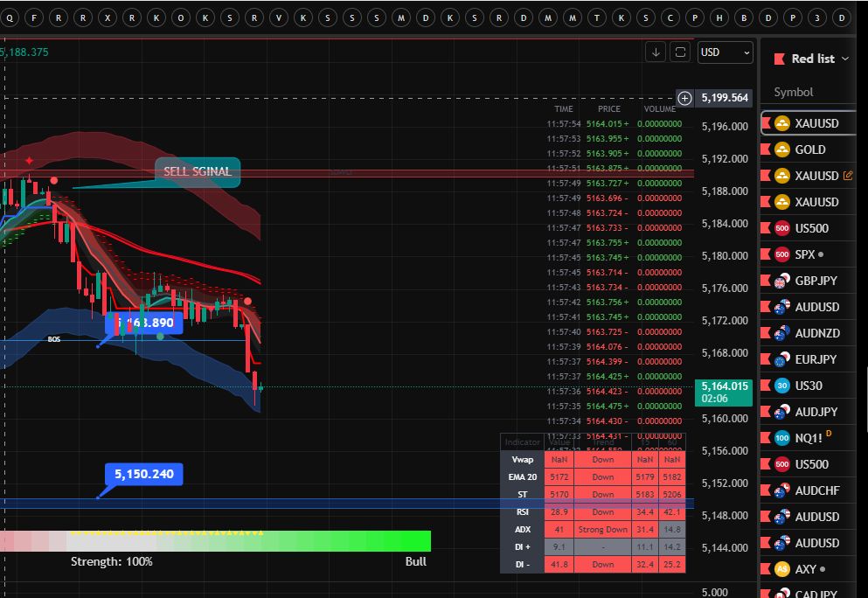Toggle the red flag next to GOLD
868x598 pixels.
point(767,149)
